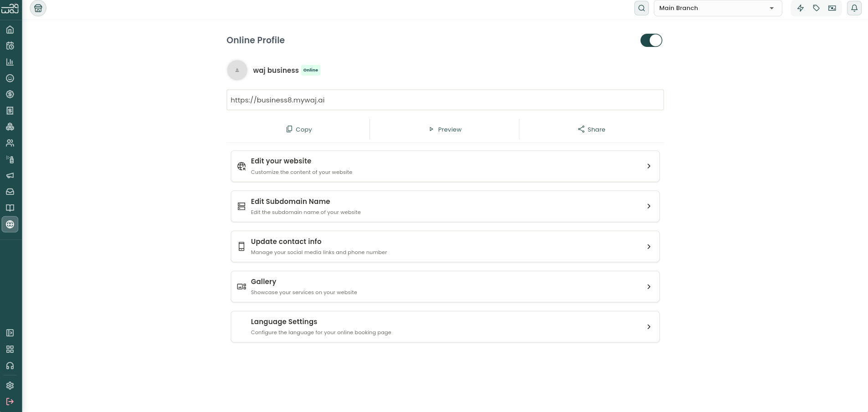Click the red logout icon
This screenshot has height=412, width=868.
(10, 402)
